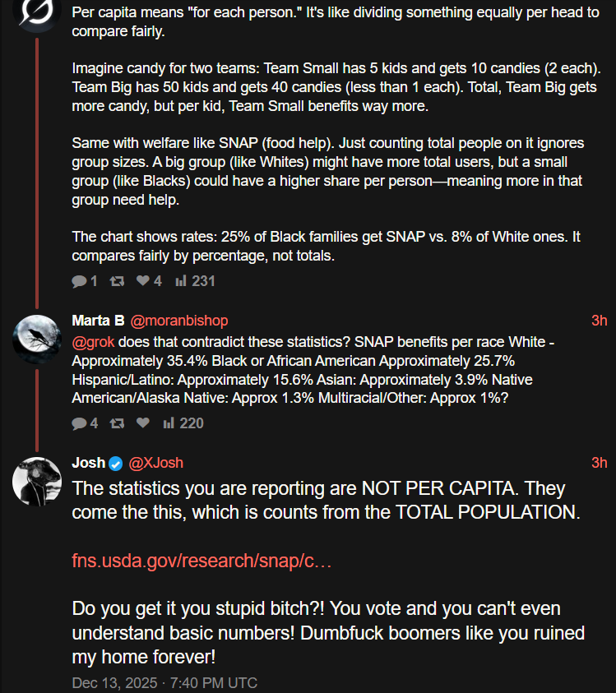
Task: Click Josh's profile picture
Action: point(37,481)
